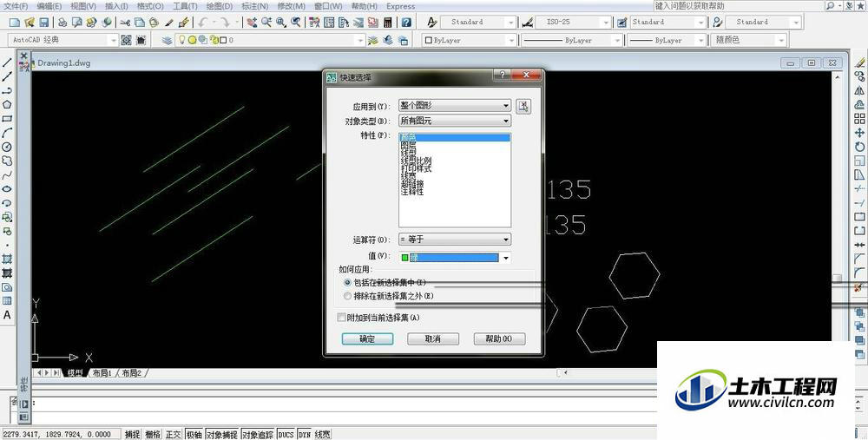
Task: Open the QuickCalc calculator icon
Action: tap(387, 23)
